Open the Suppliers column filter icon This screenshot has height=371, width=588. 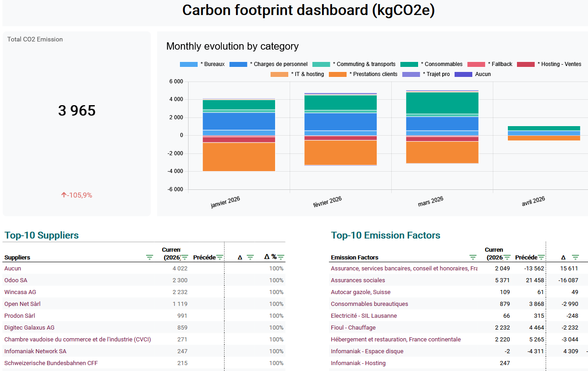[x=149, y=257]
